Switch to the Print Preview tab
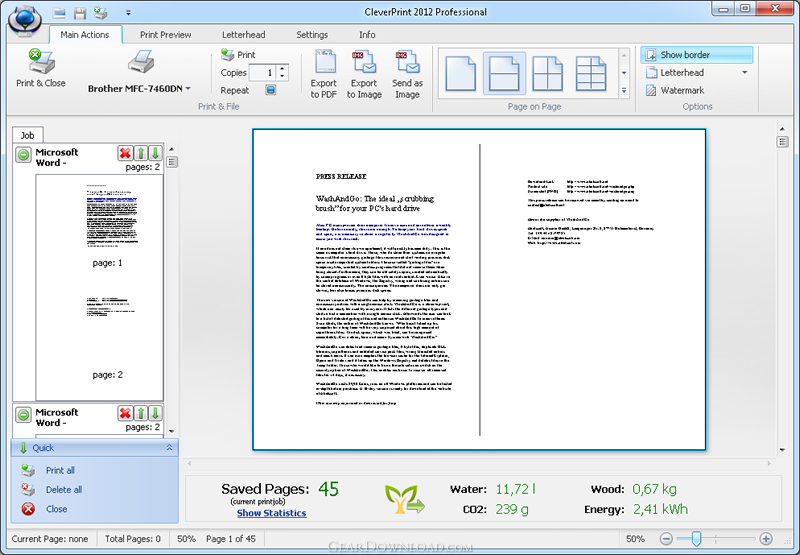 [x=166, y=35]
